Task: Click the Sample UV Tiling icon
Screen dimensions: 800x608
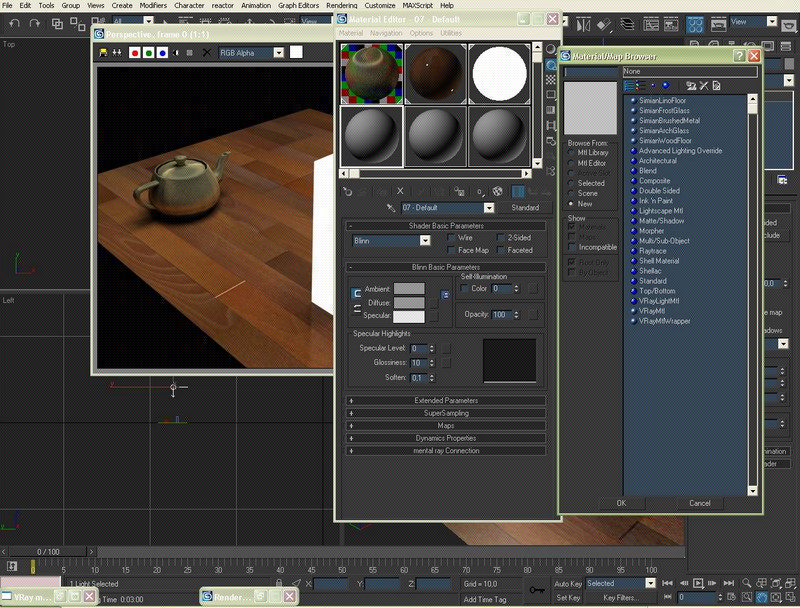Action: pos(551,95)
